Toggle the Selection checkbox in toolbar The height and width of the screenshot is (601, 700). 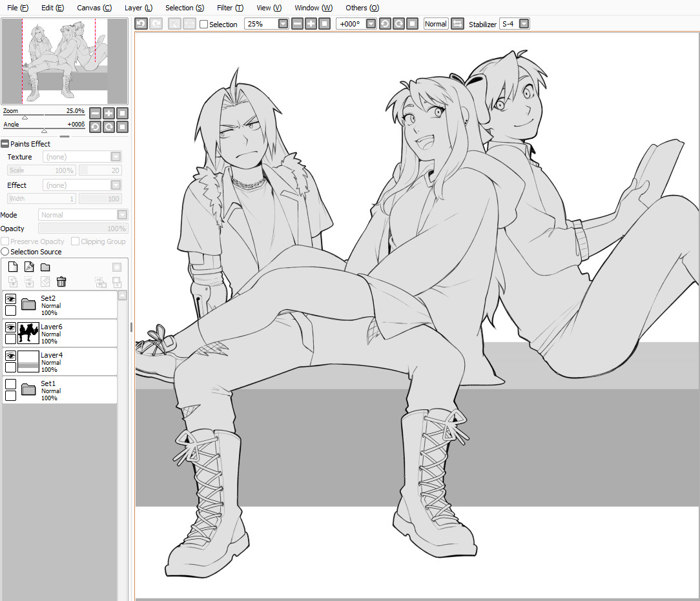203,24
